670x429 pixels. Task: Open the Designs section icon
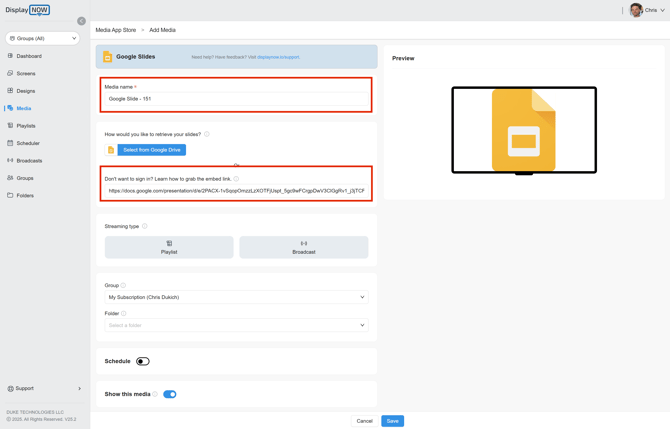pos(10,91)
